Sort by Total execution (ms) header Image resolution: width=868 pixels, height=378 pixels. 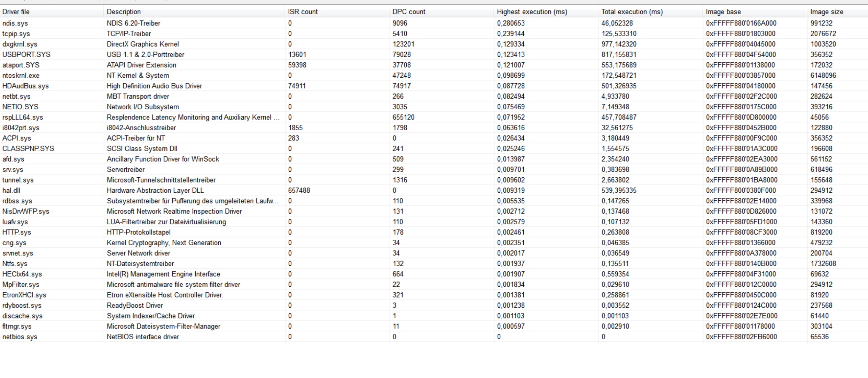click(632, 11)
